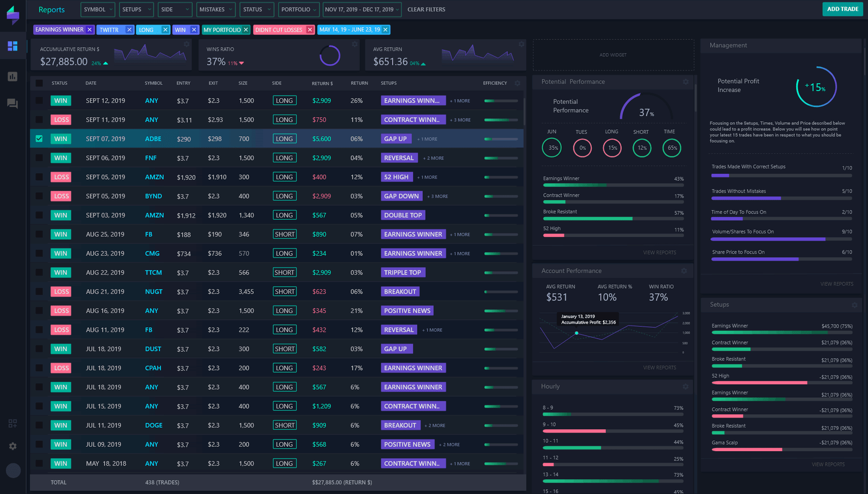868x494 pixels.
Task: Toggle the select-all checkbox in table header
Action: pyautogui.click(x=39, y=83)
